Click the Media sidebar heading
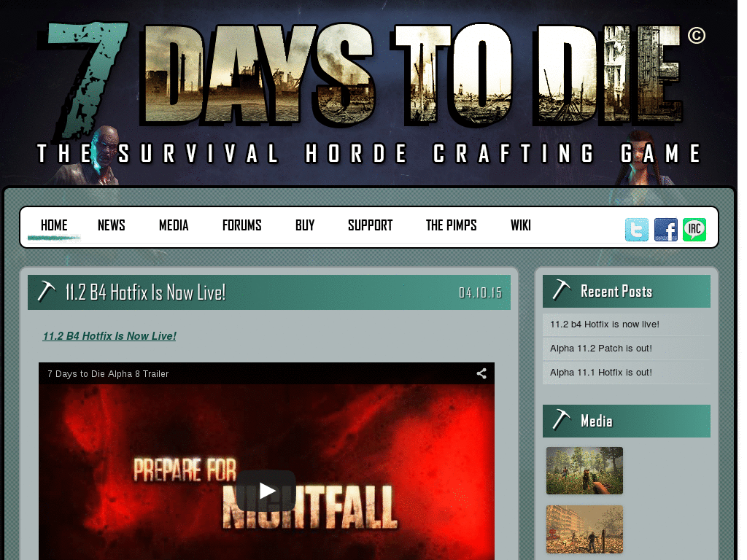The width and height of the screenshot is (747, 560). pyautogui.click(x=596, y=421)
